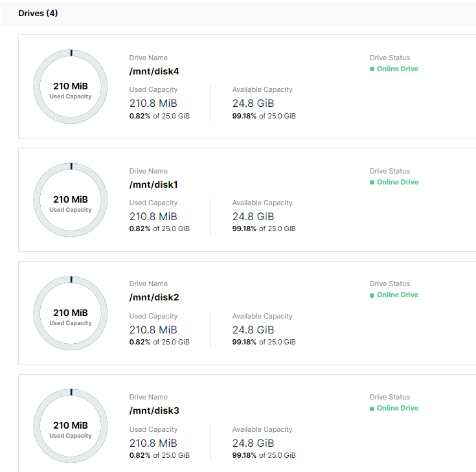Click 0.82% of 25.0 GiB under /mnt/disk2

(159, 342)
